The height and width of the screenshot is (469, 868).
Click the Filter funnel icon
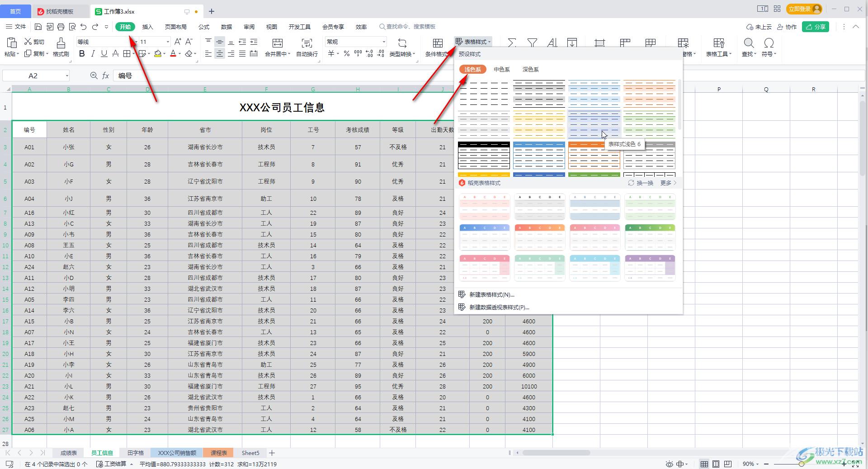click(x=532, y=43)
